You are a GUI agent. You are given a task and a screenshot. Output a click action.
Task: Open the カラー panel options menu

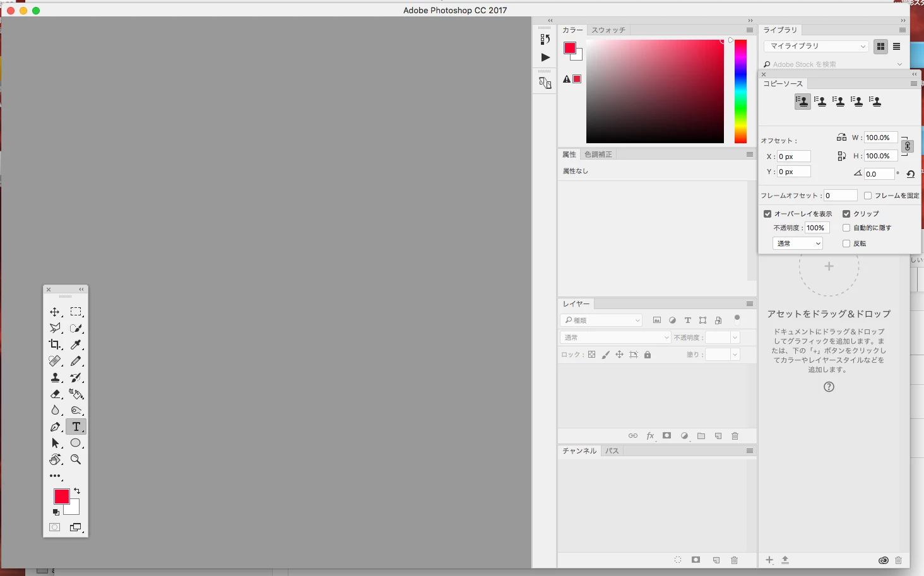click(750, 30)
